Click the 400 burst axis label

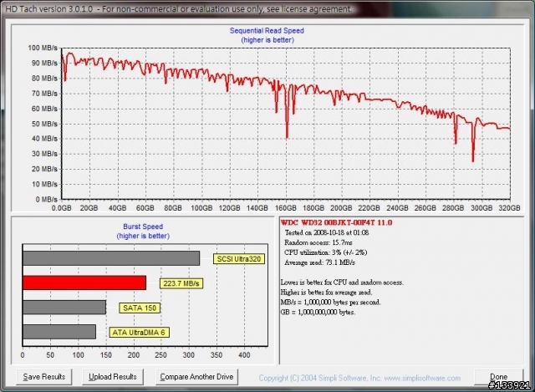(244, 355)
